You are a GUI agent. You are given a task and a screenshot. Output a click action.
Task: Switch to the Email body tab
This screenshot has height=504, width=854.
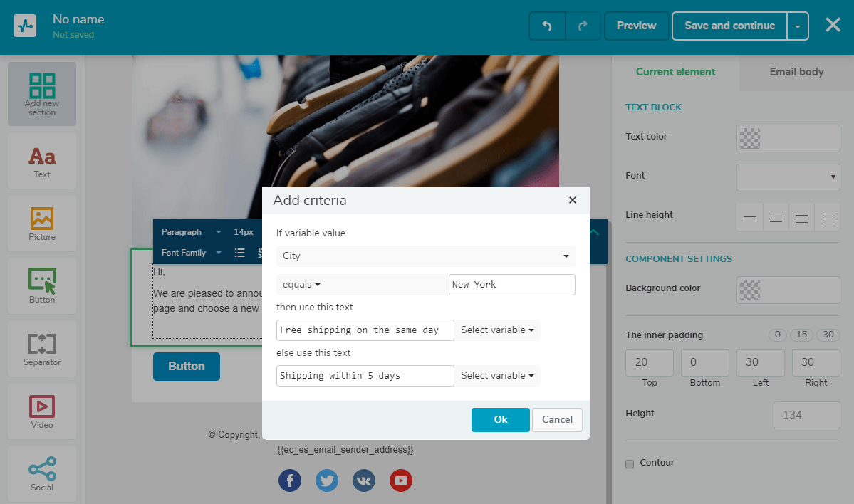pos(795,71)
